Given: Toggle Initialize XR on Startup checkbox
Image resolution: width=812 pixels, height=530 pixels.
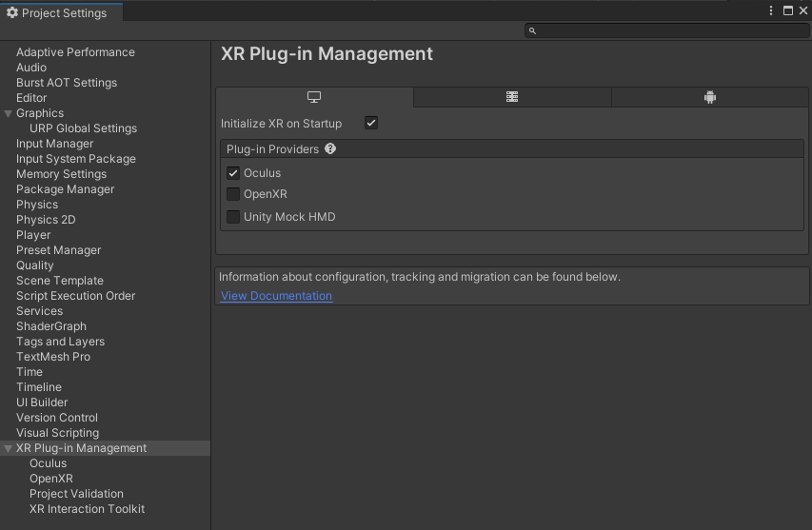Looking at the screenshot, I should (371, 124).
